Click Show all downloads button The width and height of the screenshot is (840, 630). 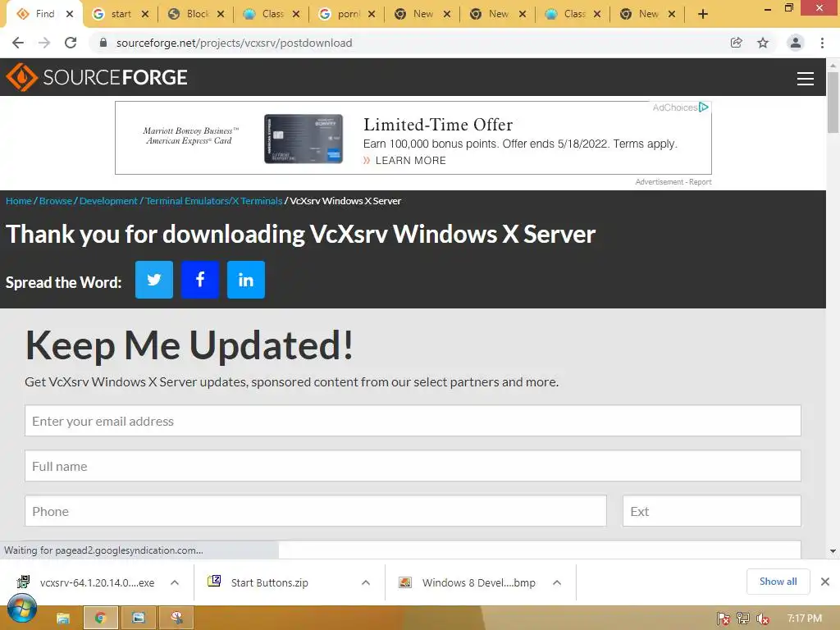(778, 582)
